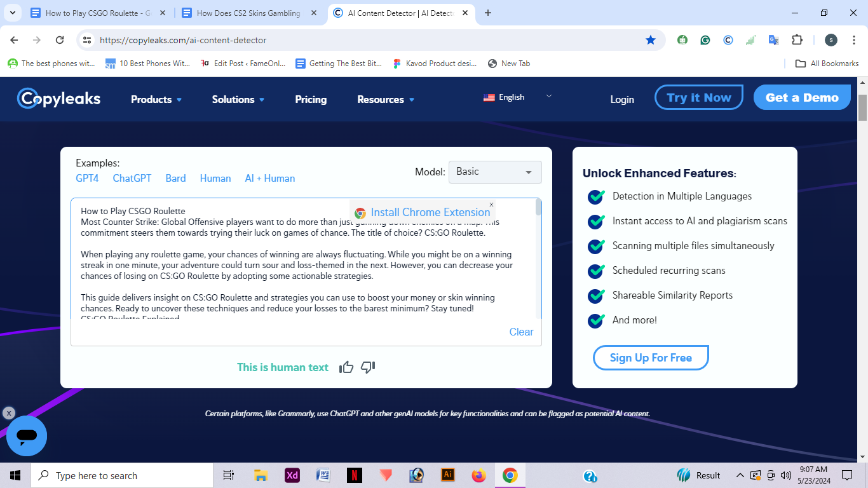This screenshot has width=868, height=488.
Task: Close the Install Chrome Extension popup
Action: (x=491, y=205)
